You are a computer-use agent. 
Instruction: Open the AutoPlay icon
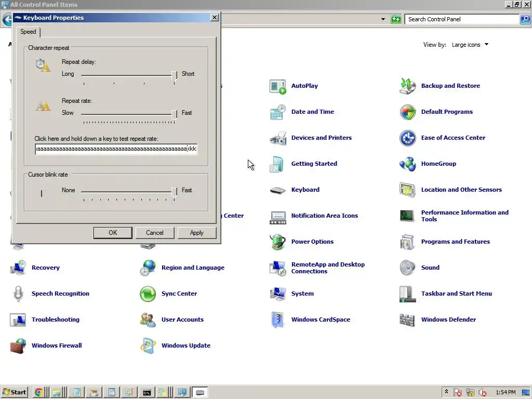pyautogui.click(x=277, y=86)
